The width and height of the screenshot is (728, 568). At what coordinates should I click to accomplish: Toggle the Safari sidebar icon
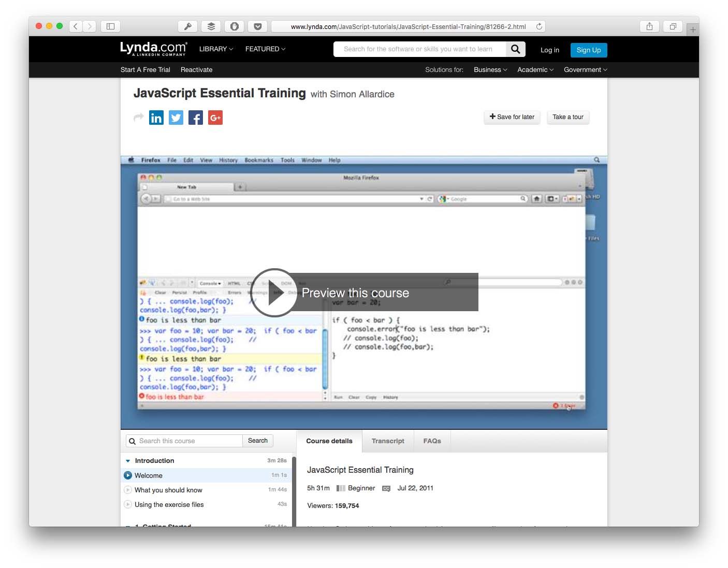pyautogui.click(x=110, y=26)
